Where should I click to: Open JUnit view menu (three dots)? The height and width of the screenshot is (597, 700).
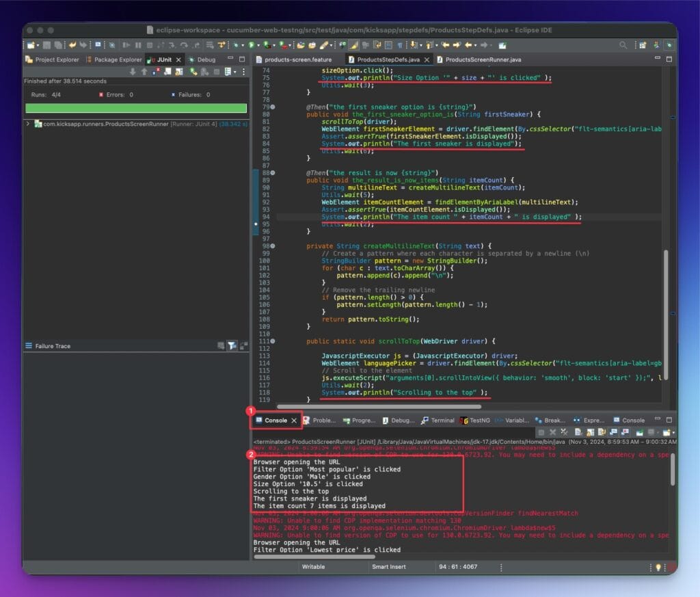(244, 71)
